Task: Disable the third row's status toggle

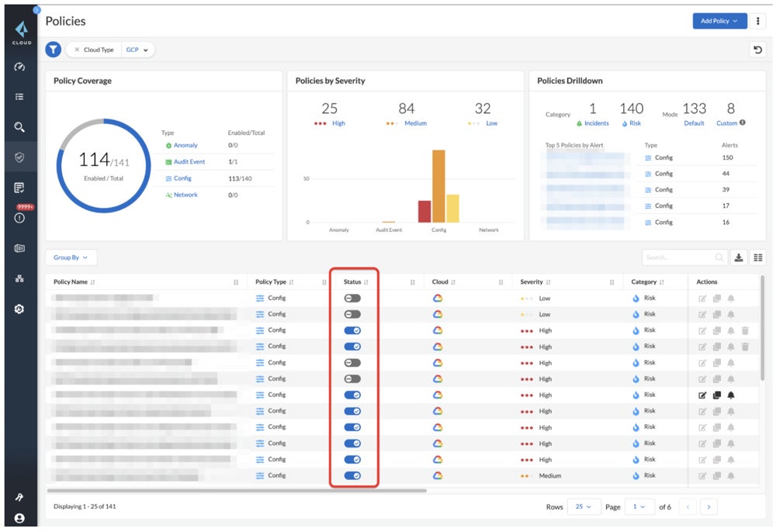Action: pos(352,330)
